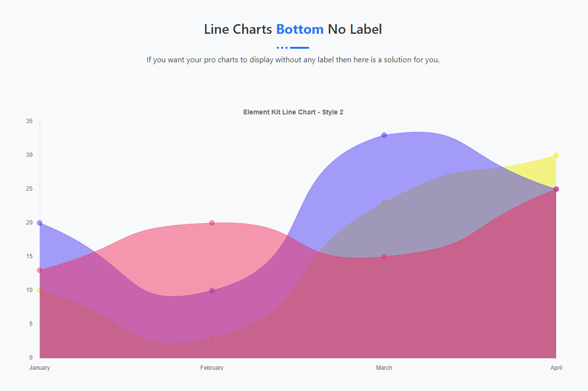Select the pink data point at April
This screenshot has width=588, height=391.
[556, 189]
